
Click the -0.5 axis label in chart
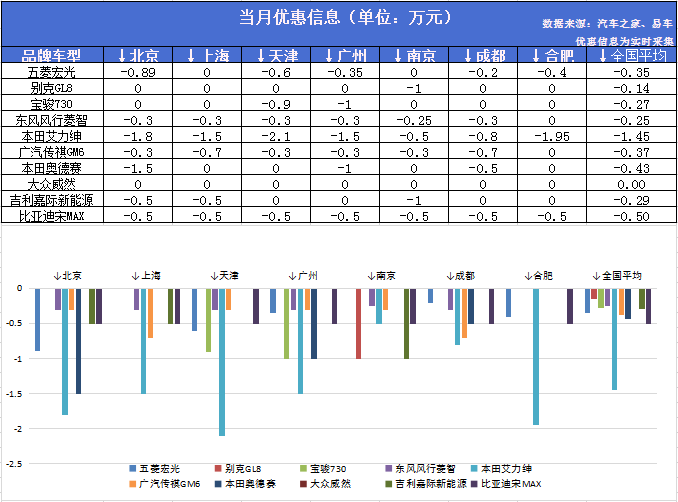coord(15,323)
